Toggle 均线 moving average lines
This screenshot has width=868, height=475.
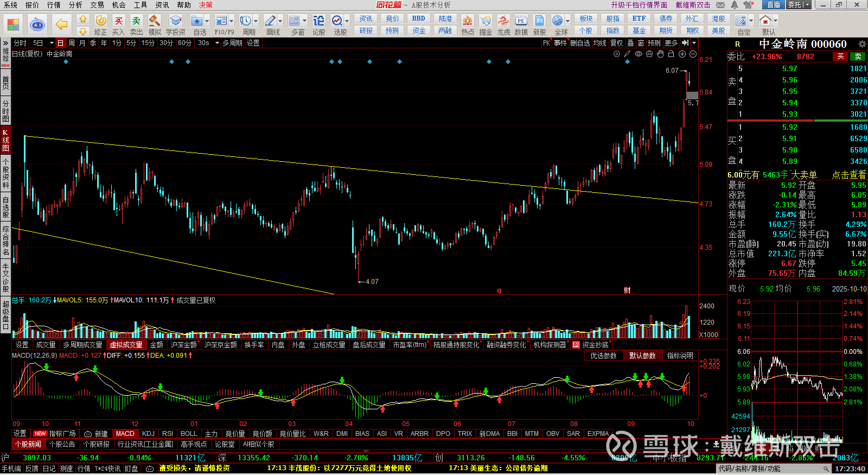(600, 43)
